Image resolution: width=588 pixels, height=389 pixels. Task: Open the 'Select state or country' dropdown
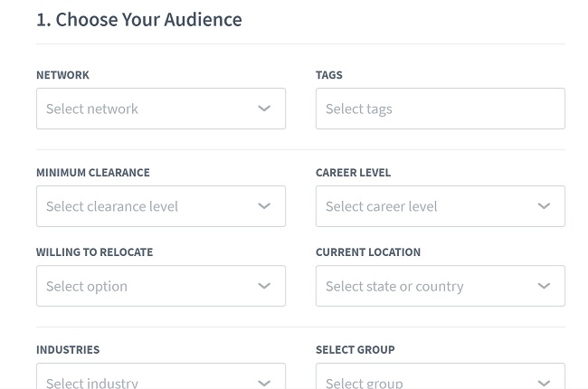click(x=441, y=286)
